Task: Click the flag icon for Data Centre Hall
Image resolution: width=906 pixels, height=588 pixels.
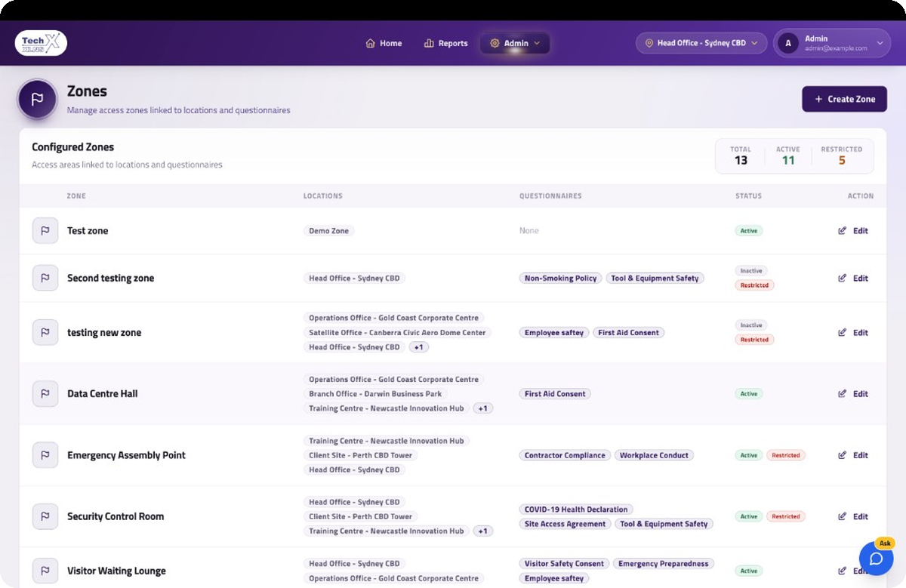Action: coord(45,393)
